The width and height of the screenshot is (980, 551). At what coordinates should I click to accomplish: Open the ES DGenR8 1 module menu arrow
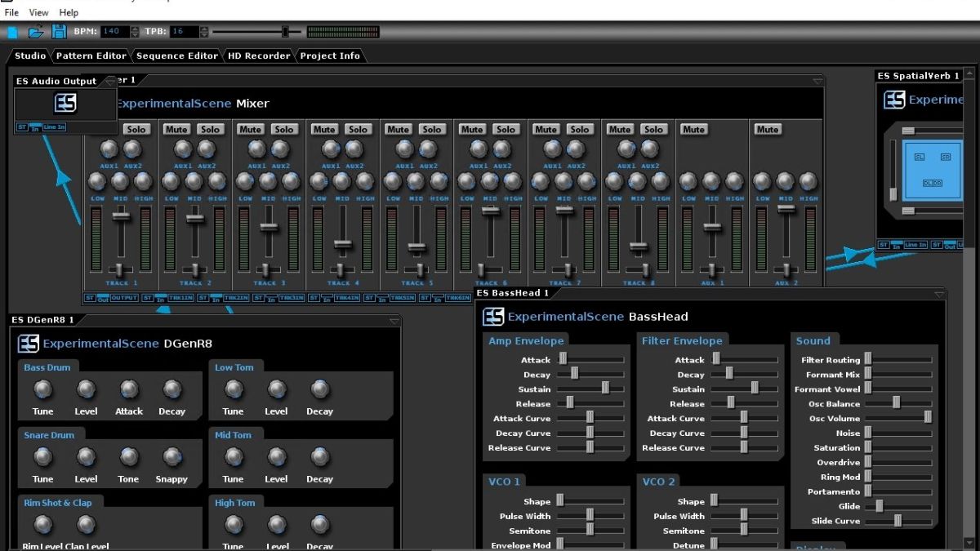[394, 322]
